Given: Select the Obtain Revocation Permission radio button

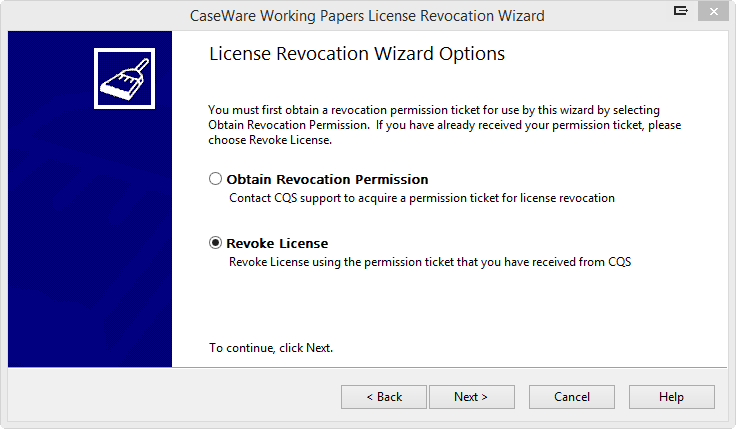Looking at the screenshot, I should tap(215, 180).
